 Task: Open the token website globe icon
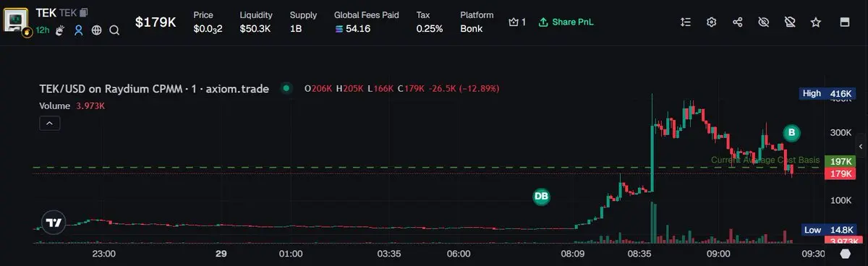97,30
